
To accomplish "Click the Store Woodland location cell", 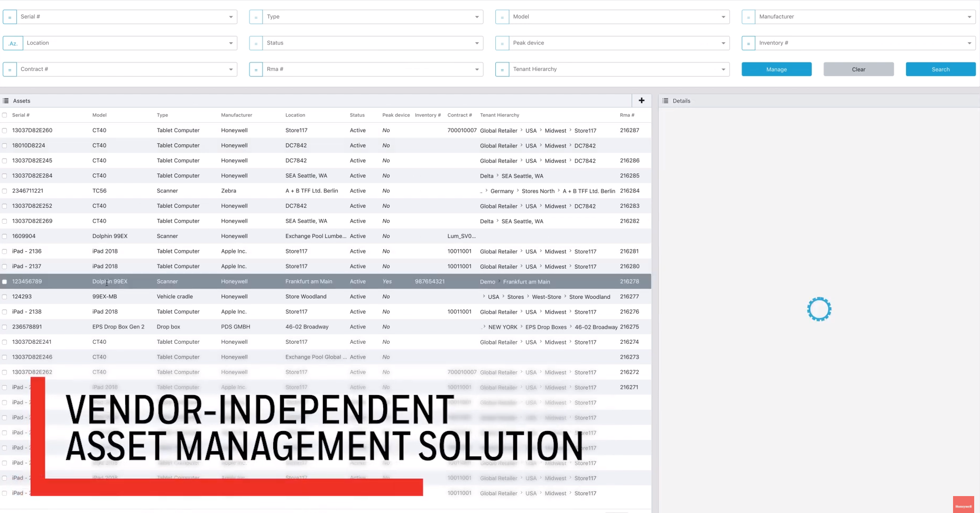I will point(306,297).
